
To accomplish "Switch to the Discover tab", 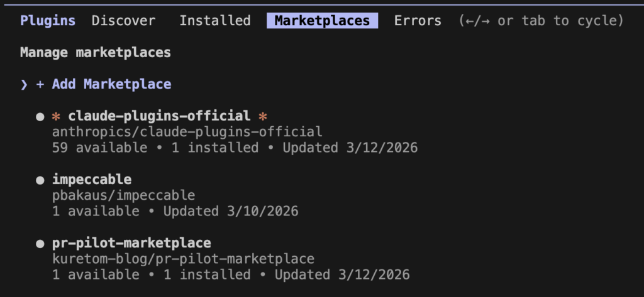I will [123, 21].
